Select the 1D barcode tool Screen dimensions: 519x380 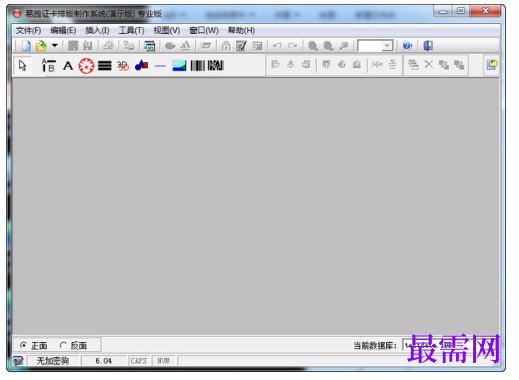click(198, 66)
